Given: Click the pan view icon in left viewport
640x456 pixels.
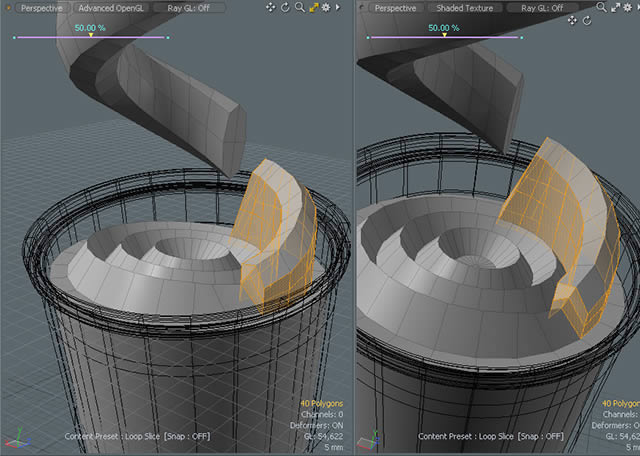Looking at the screenshot, I should click(x=271, y=7).
